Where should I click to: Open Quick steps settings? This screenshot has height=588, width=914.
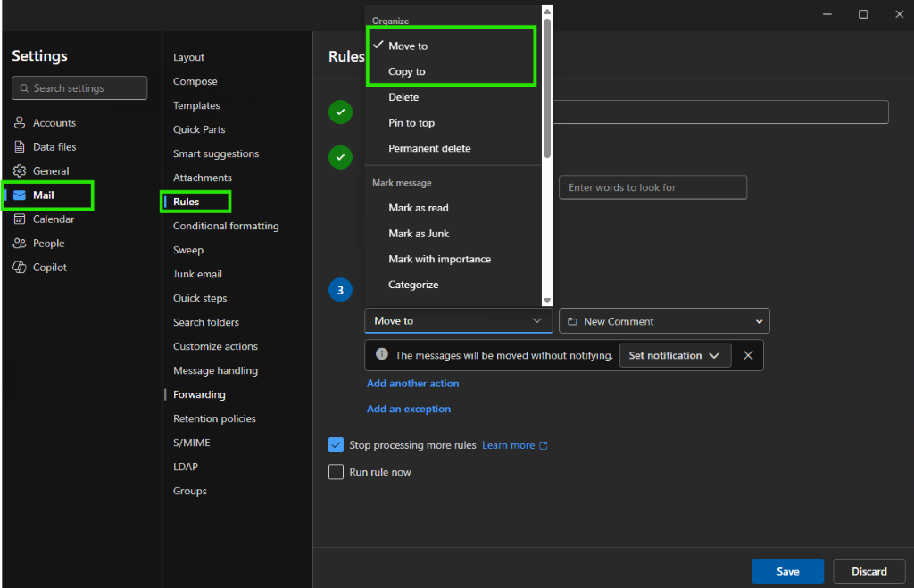coord(199,298)
